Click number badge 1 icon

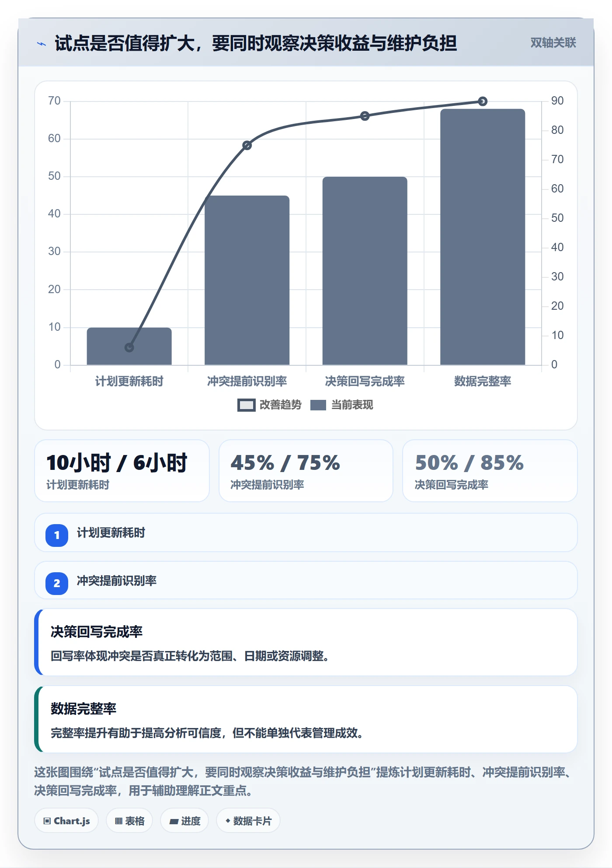(57, 535)
